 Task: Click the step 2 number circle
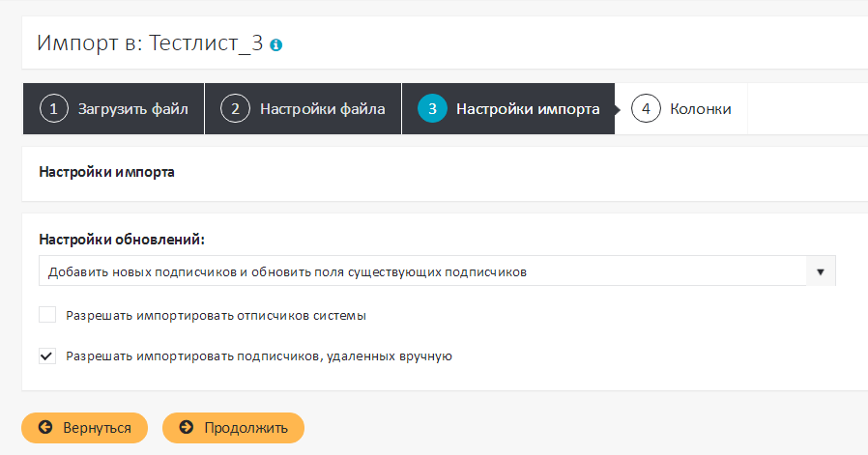pos(235,109)
